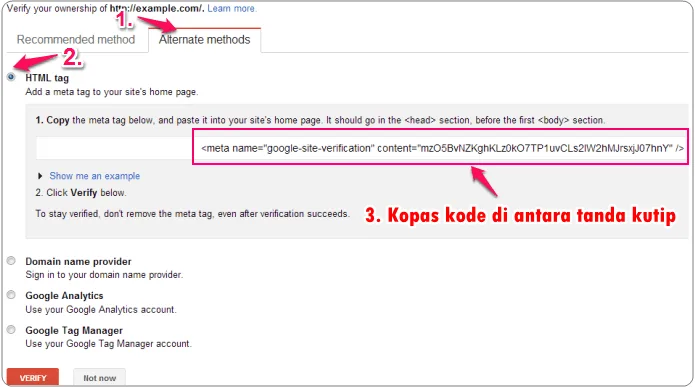Click the red VERIFY button
This screenshot has height=387, width=695.
[x=33, y=378]
